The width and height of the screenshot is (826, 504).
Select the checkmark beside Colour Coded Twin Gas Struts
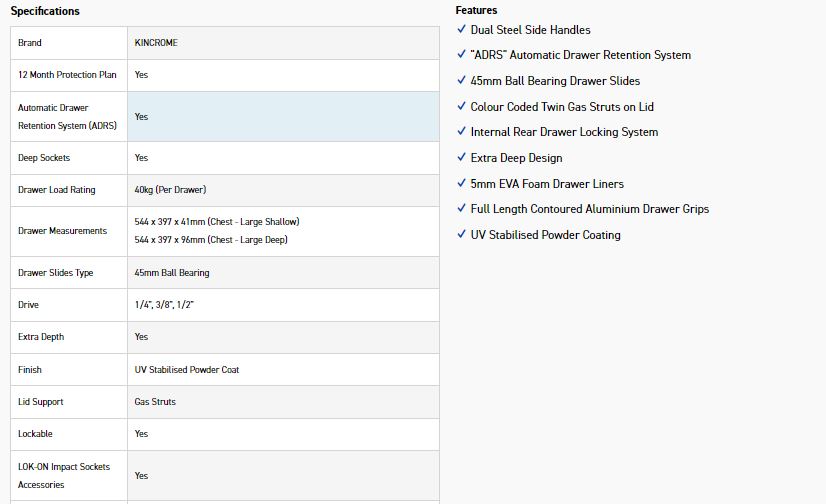coord(461,107)
